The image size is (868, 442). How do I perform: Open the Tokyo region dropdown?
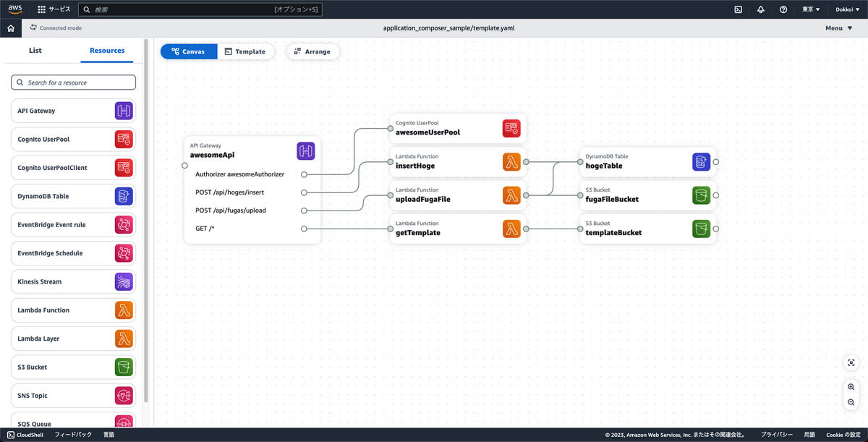pyautogui.click(x=811, y=9)
